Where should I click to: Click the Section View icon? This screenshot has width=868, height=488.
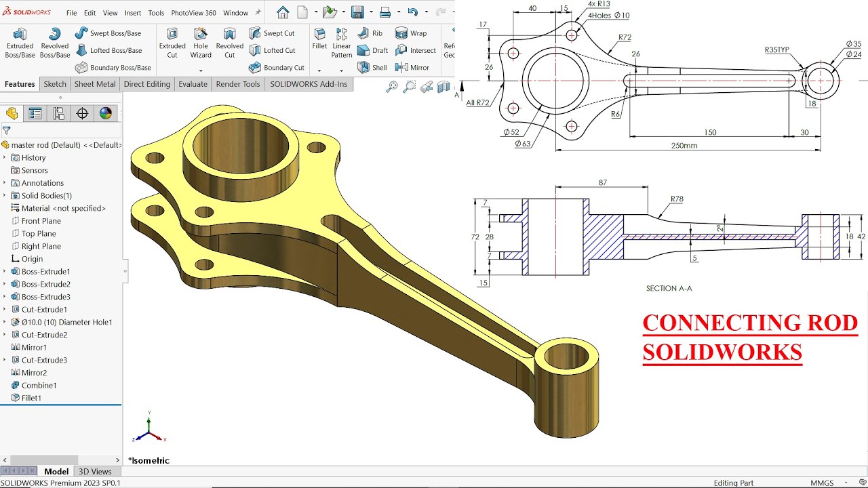(443, 87)
